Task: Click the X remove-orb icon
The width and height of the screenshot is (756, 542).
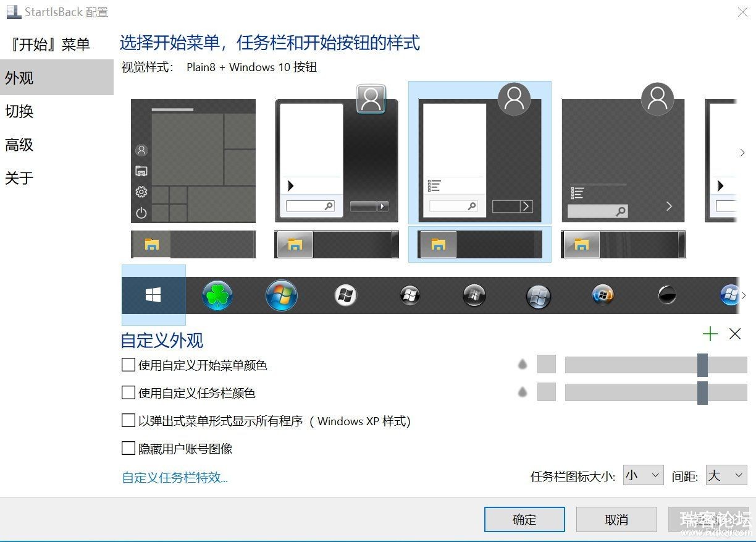Action: point(735,334)
